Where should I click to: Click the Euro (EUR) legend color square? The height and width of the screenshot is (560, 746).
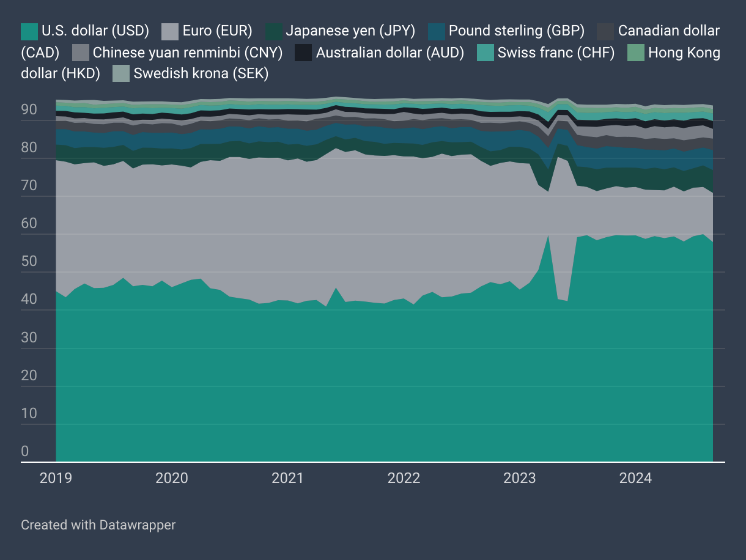[x=171, y=31]
